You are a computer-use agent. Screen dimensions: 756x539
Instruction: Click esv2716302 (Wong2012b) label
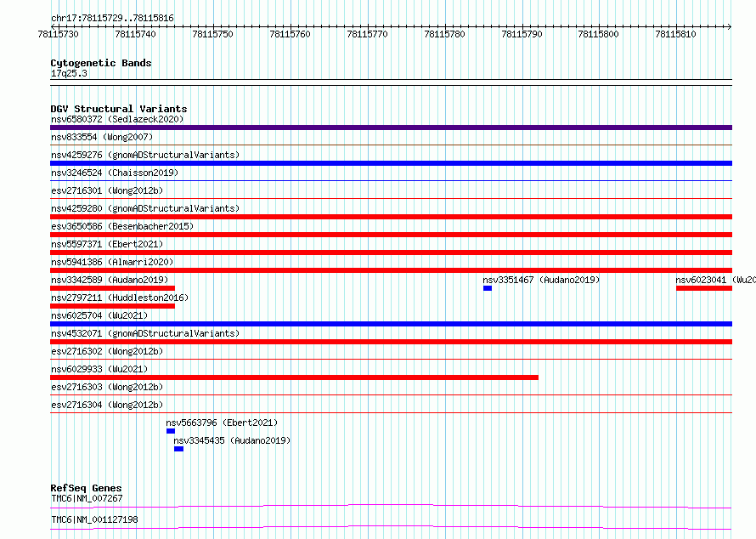click(x=107, y=351)
